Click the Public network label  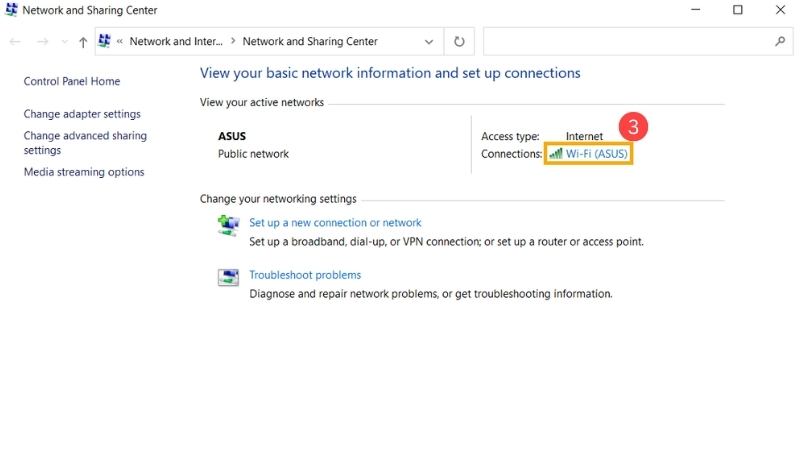tap(254, 154)
